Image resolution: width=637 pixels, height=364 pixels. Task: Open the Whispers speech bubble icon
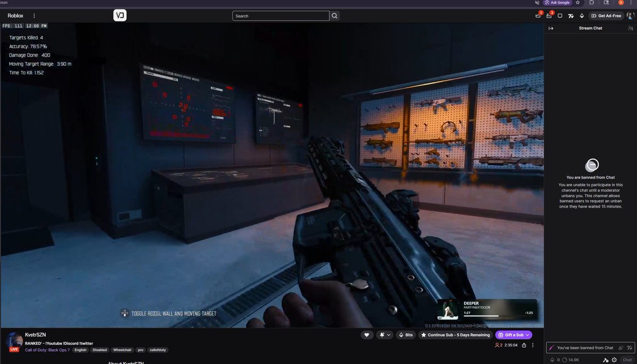point(560,16)
